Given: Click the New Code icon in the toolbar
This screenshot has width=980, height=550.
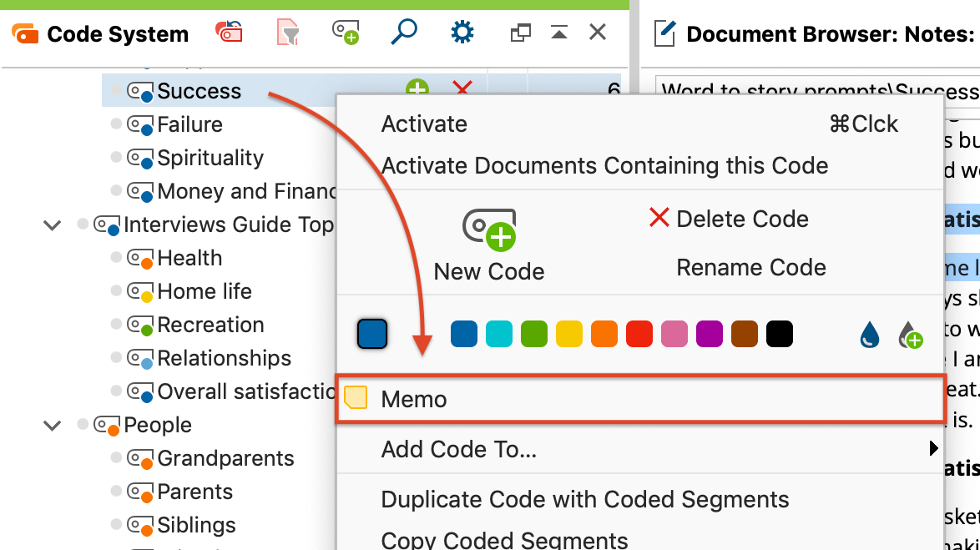Looking at the screenshot, I should pos(346,32).
